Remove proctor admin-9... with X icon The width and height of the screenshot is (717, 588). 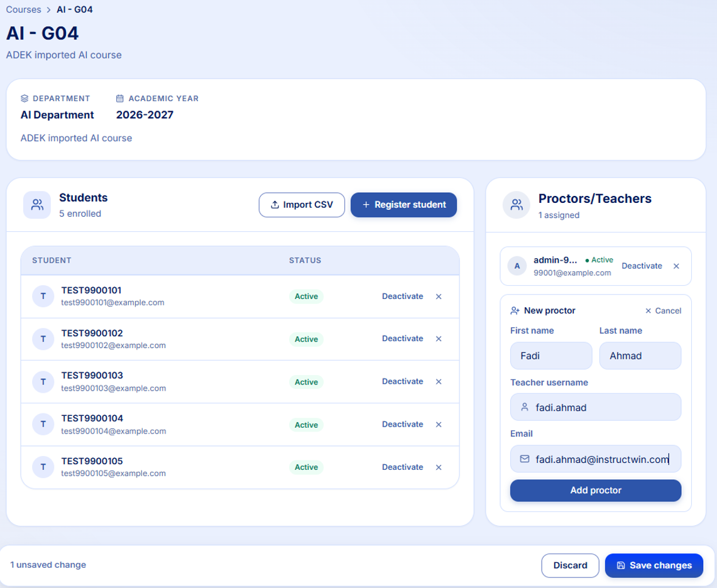pyautogui.click(x=676, y=266)
